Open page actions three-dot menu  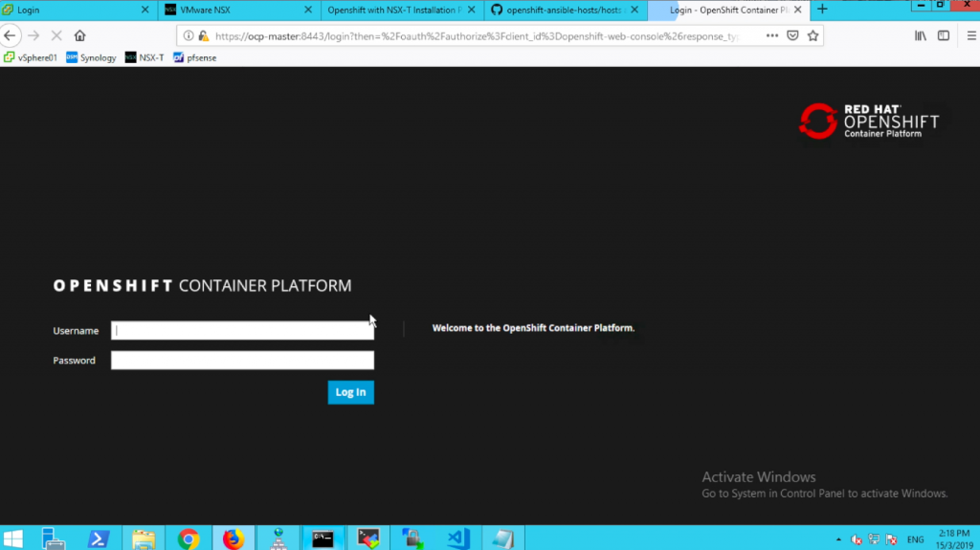click(772, 35)
